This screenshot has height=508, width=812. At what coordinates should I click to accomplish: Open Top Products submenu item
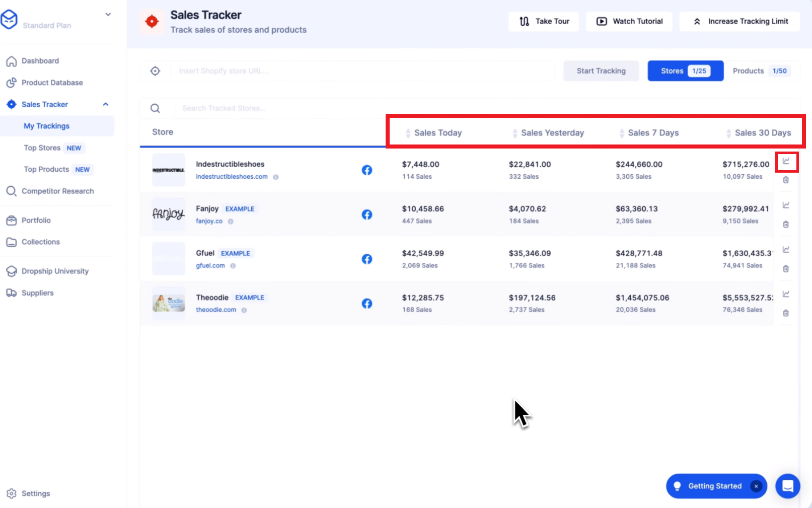46,169
